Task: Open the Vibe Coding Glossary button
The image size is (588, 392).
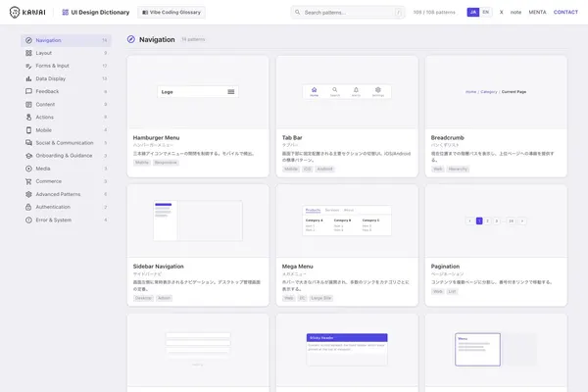Action: tap(171, 13)
